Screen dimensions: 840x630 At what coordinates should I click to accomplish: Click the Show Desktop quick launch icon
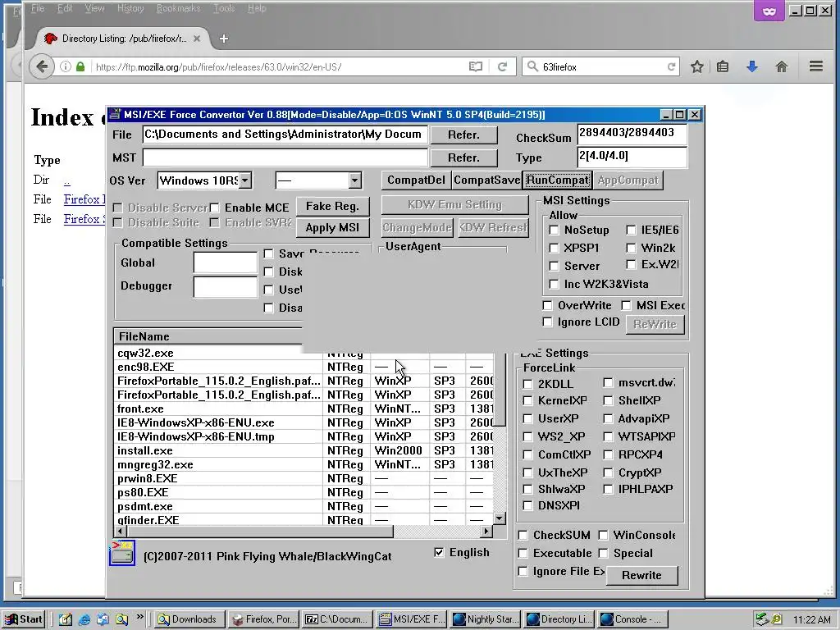(66, 619)
